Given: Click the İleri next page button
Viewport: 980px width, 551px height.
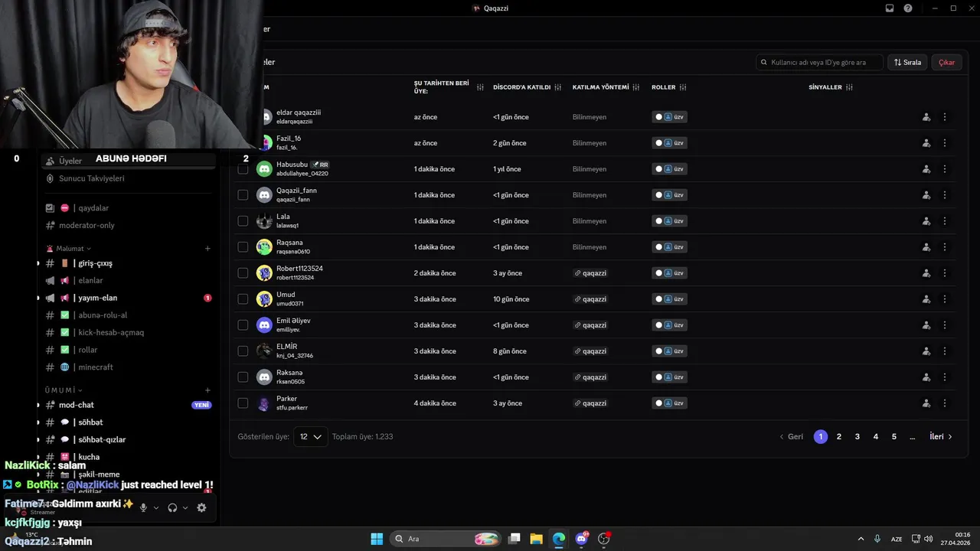Looking at the screenshot, I should click(x=941, y=437).
